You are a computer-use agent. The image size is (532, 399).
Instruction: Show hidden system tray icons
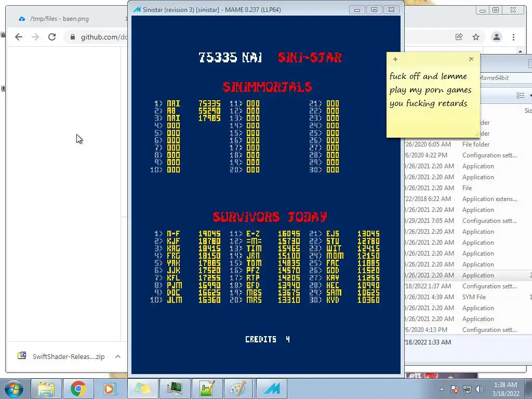(x=442, y=389)
